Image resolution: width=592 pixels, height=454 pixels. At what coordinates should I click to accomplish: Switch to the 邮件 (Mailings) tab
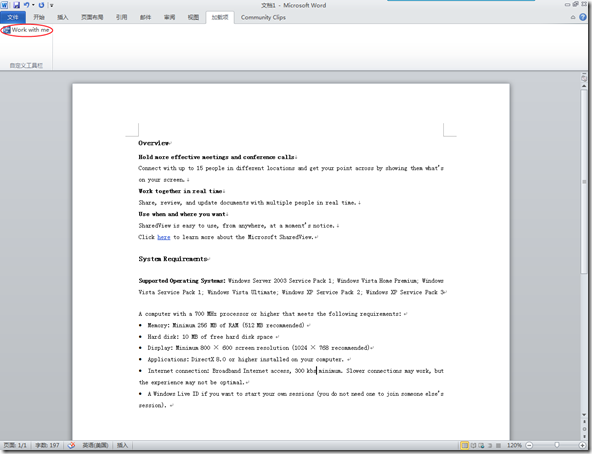(x=145, y=17)
